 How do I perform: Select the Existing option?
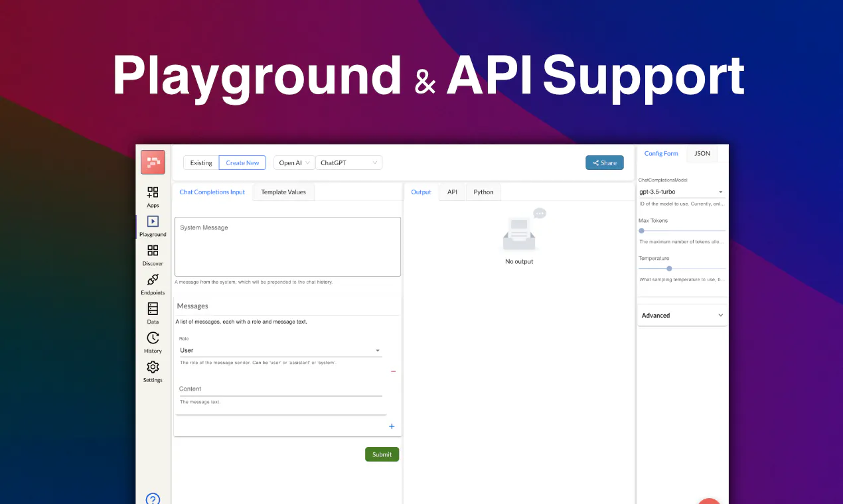coord(201,162)
